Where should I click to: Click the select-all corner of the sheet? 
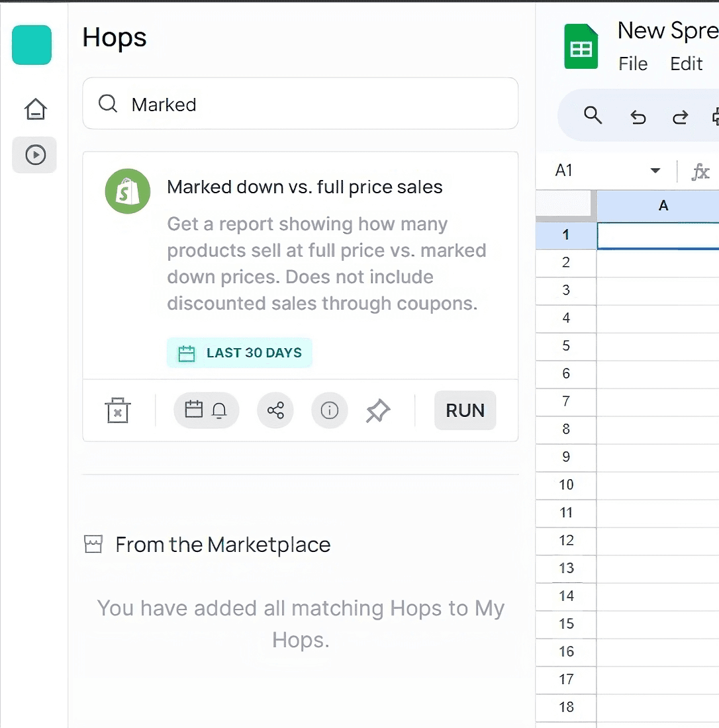(x=565, y=205)
